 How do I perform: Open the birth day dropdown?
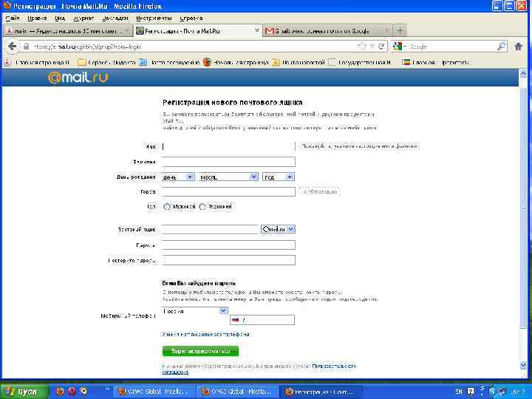click(x=178, y=177)
